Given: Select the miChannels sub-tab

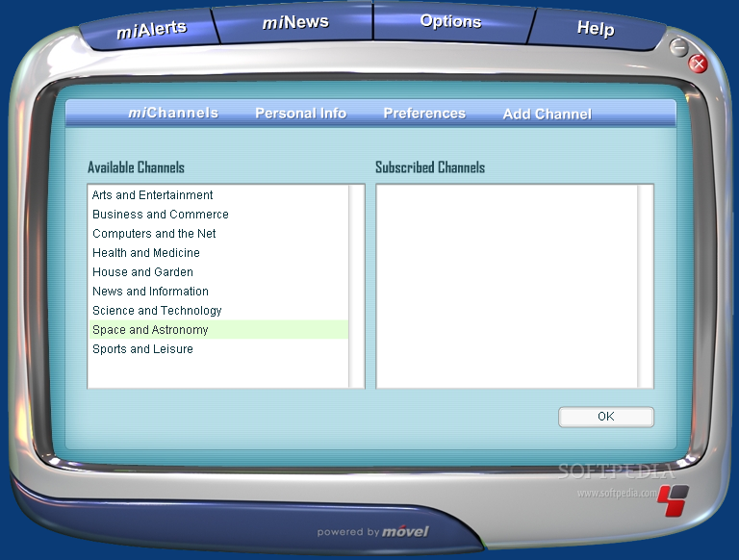Looking at the screenshot, I should [x=173, y=113].
